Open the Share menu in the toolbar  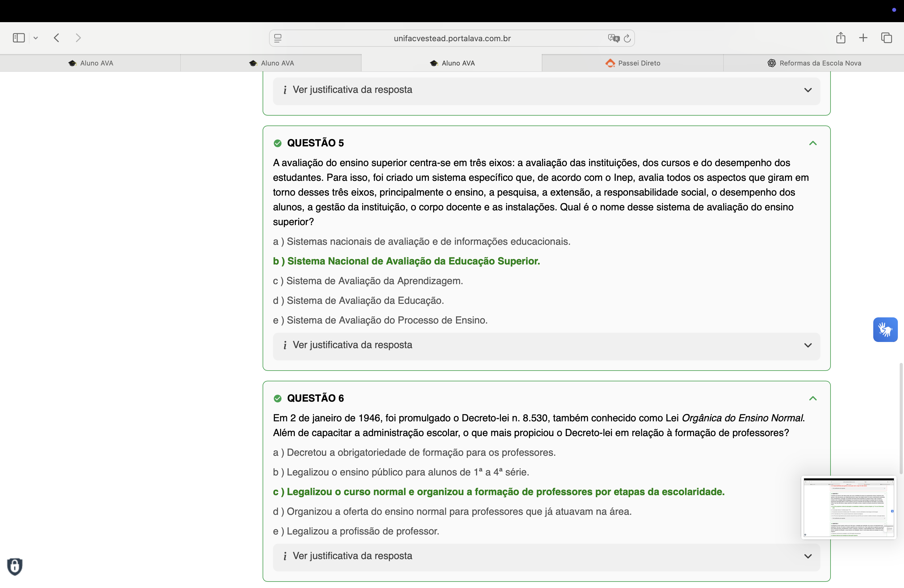(841, 38)
